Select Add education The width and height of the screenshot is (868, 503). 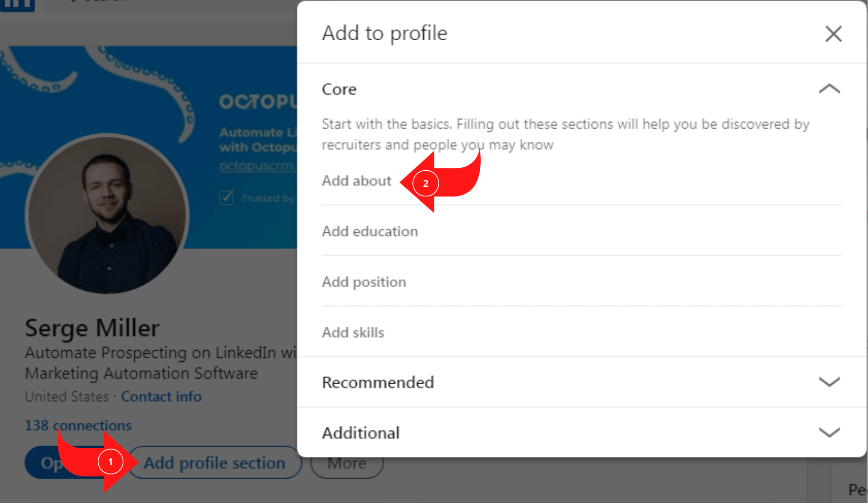pos(370,231)
